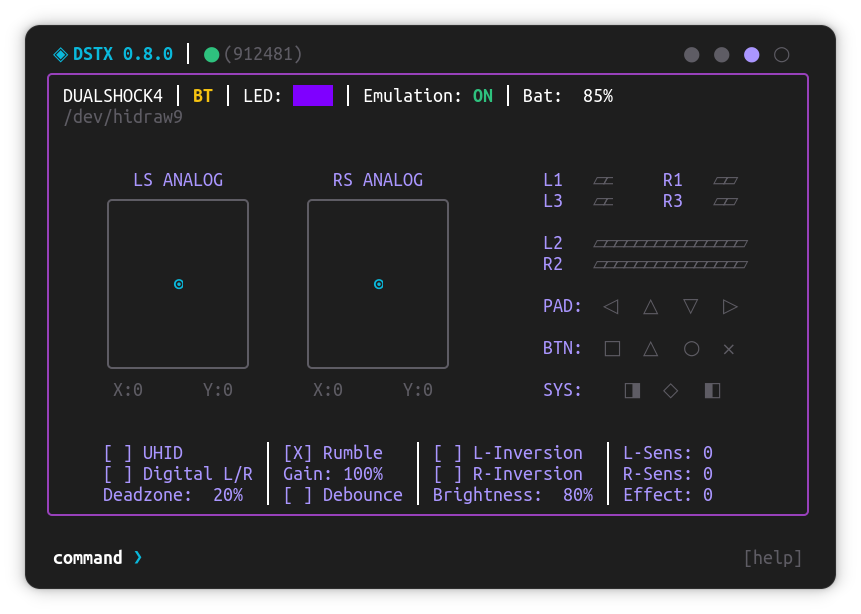Screen dimensions: 861x614
Task: Click the SYS diamond PS icon
Action: [x=670, y=390]
